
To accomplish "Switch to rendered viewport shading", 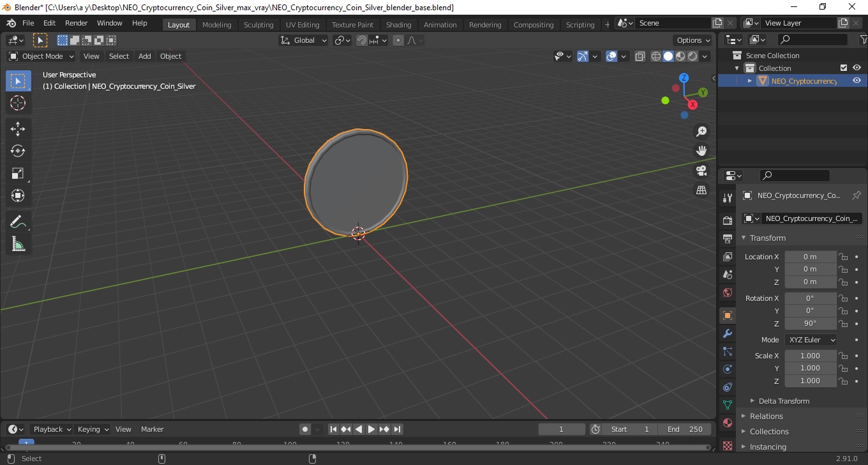I will [x=692, y=56].
